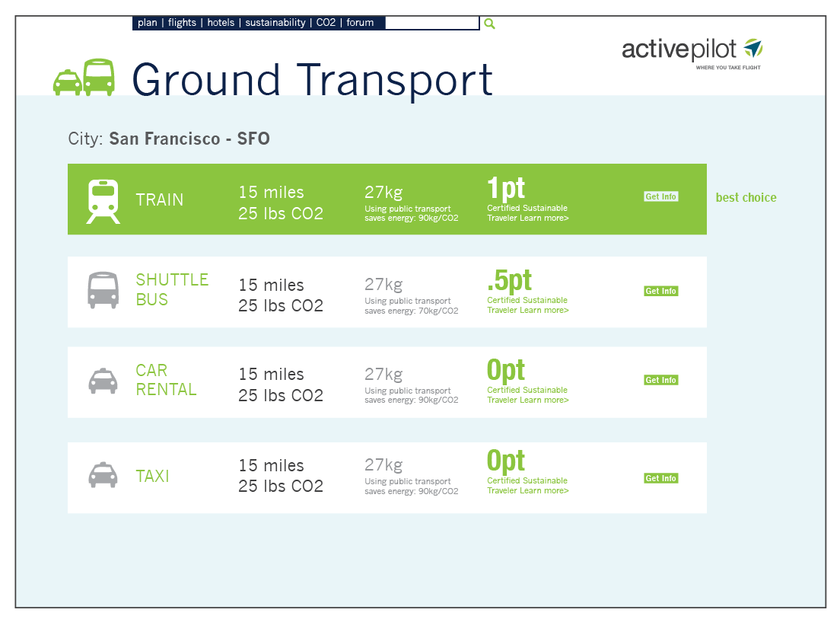
Task: Select the SHUTTLE BUS label
Action: click(x=172, y=289)
